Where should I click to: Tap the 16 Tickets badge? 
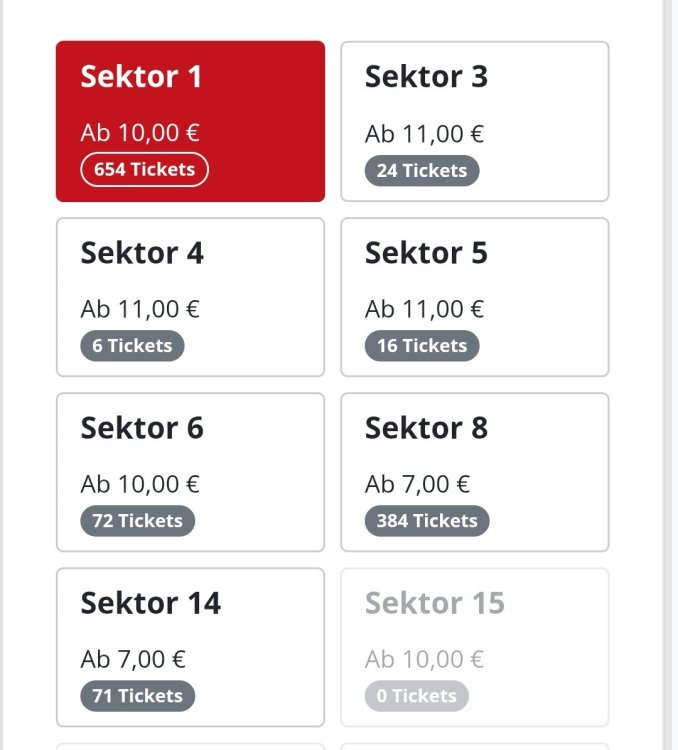coord(422,346)
